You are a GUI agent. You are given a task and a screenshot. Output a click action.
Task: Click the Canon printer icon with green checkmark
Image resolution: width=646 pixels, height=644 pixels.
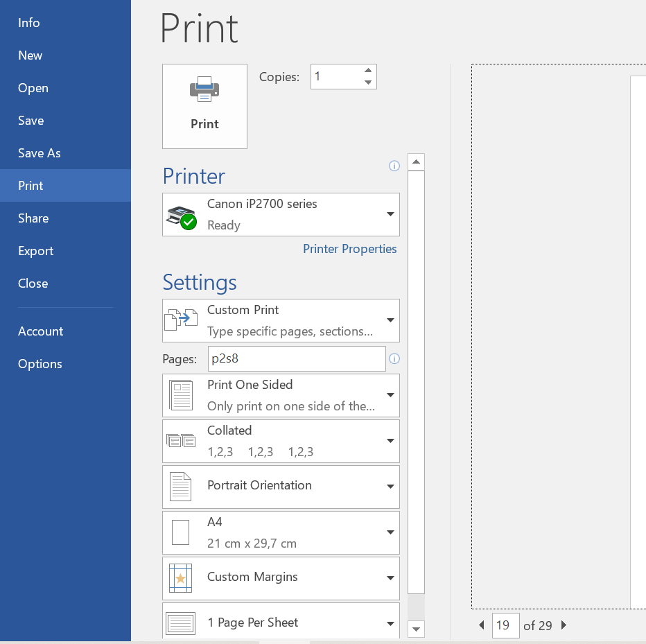pos(182,217)
